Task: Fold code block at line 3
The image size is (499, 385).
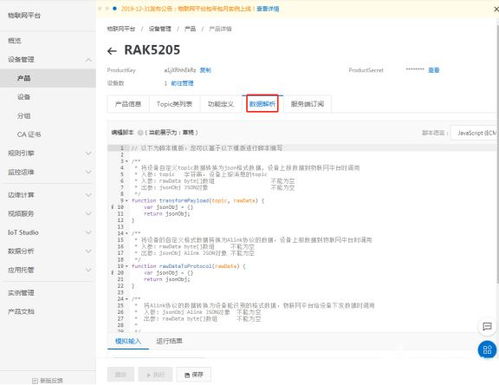Action: 127,161
